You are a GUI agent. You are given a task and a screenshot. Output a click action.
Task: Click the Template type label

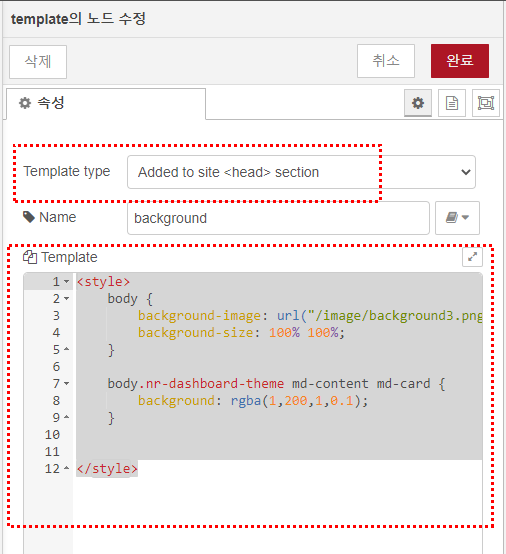coord(67,171)
